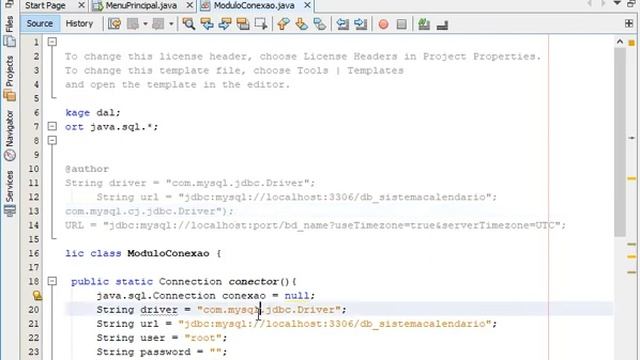The width and height of the screenshot is (640, 360).
Task: Collapse the import fold at line 7
Action: 52,126
